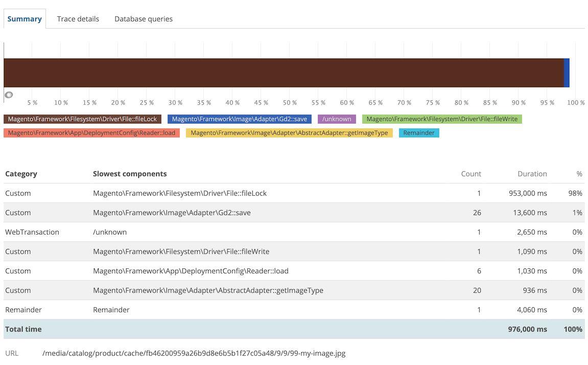Switch to the Trace details tab

(78, 19)
